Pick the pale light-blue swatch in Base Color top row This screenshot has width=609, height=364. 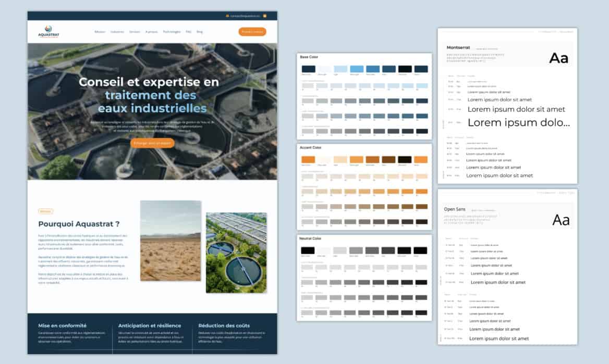click(340, 69)
